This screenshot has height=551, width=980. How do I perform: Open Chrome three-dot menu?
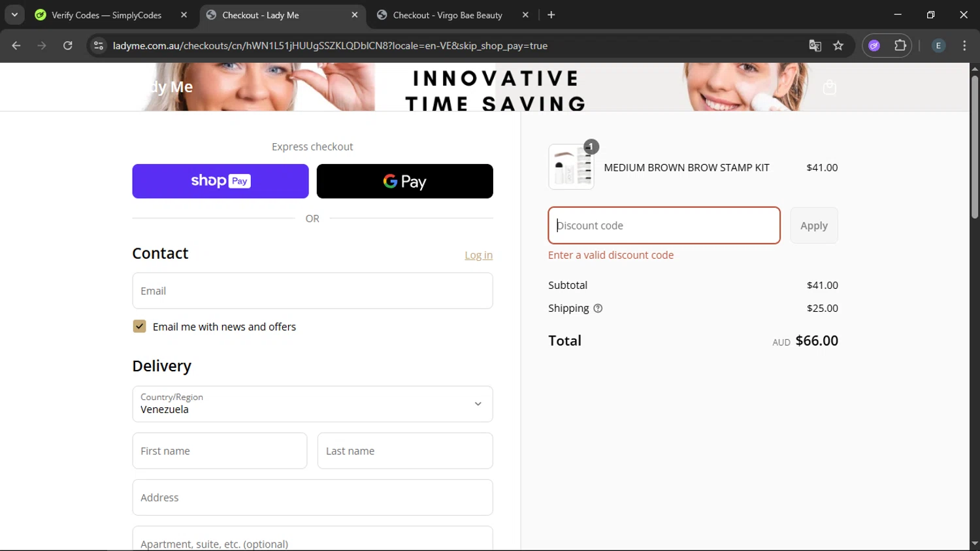pyautogui.click(x=964, y=46)
